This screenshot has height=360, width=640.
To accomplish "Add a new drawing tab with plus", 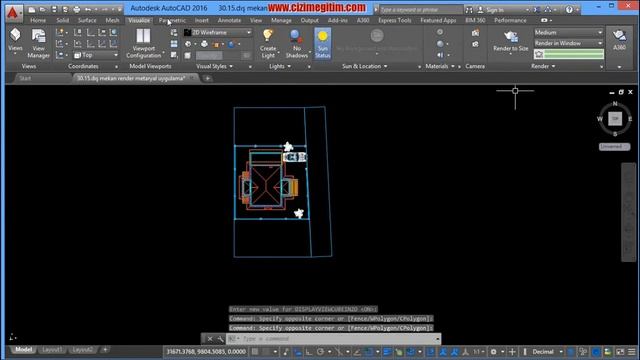I will [x=207, y=78].
